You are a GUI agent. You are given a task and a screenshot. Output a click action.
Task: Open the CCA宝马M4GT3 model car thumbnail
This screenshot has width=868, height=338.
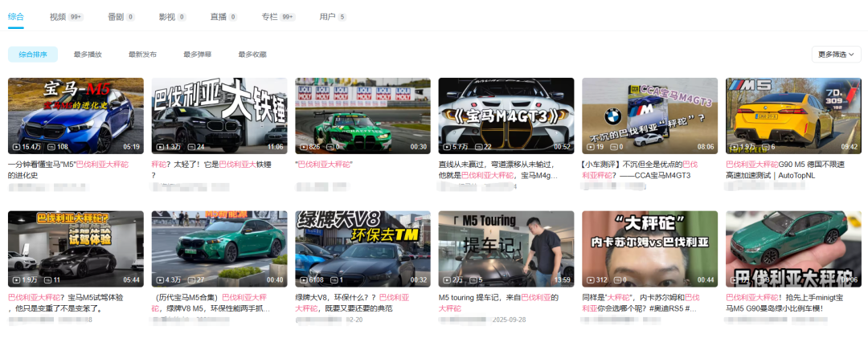click(649, 116)
